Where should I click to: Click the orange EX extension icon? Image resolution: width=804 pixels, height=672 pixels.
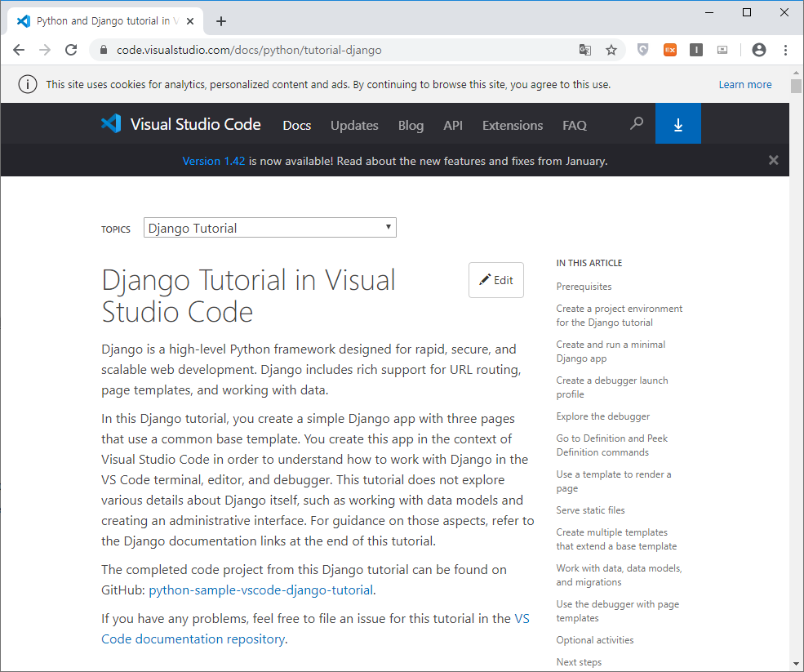(669, 50)
